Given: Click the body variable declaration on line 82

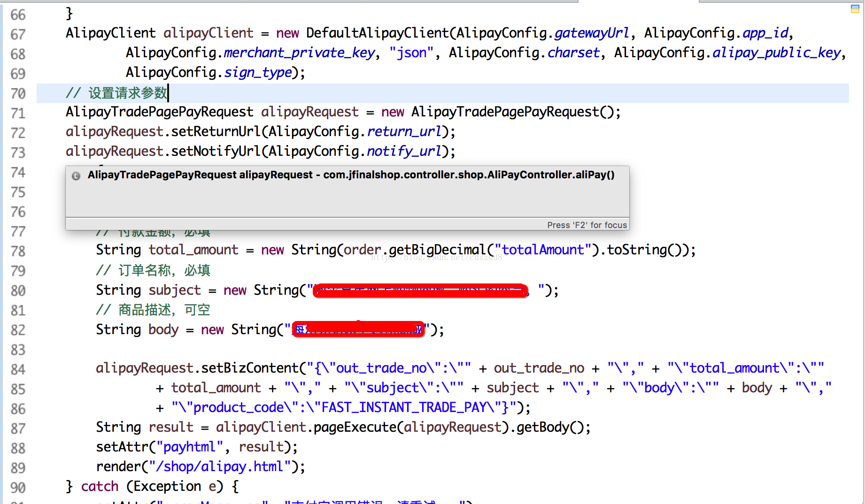Looking at the screenshot, I should pyautogui.click(x=163, y=329).
